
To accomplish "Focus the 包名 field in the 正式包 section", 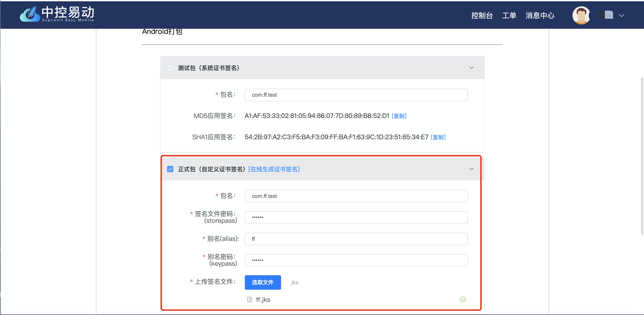I will [x=356, y=196].
